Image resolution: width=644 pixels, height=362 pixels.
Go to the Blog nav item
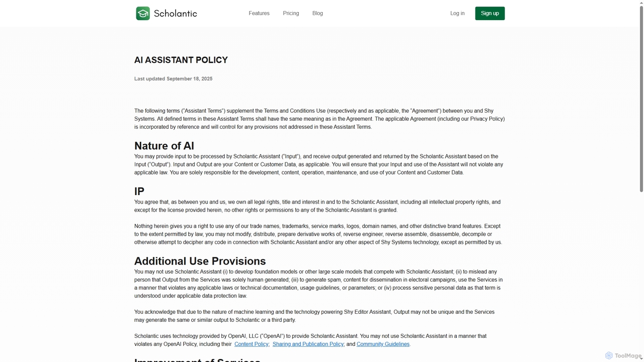point(317,13)
